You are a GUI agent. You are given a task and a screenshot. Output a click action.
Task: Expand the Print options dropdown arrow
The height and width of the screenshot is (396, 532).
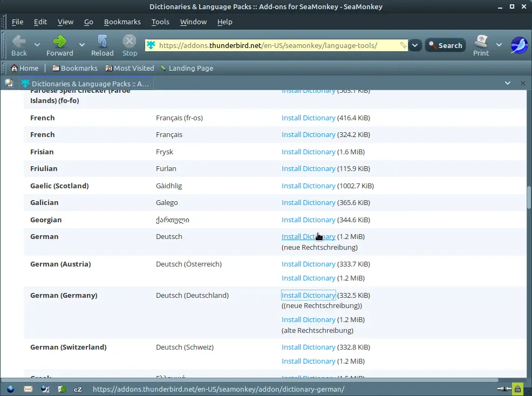(499, 45)
